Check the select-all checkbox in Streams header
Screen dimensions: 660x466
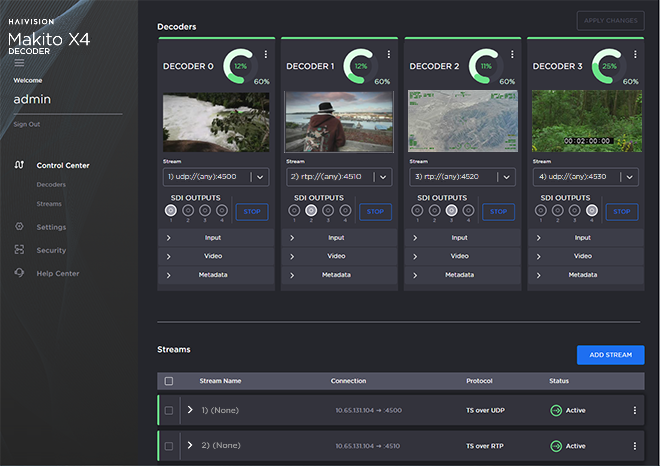click(169, 381)
